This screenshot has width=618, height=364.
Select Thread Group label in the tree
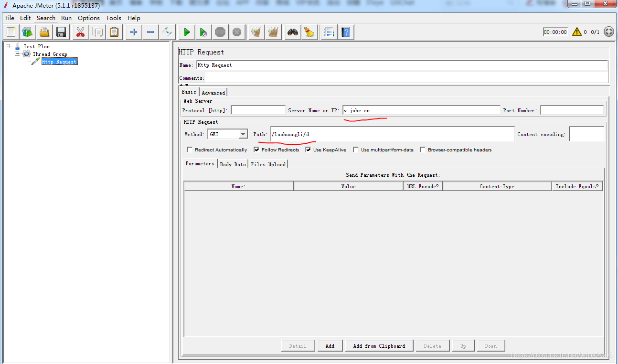(x=50, y=54)
